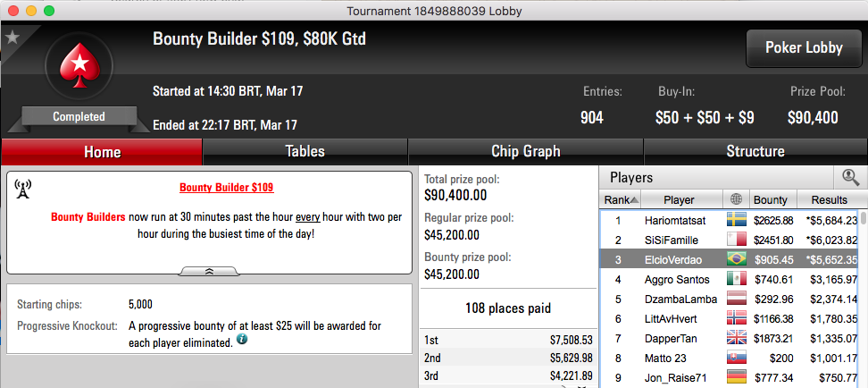The height and width of the screenshot is (388, 868).
Task: Switch to the Tables tab
Action: coord(305,151)
